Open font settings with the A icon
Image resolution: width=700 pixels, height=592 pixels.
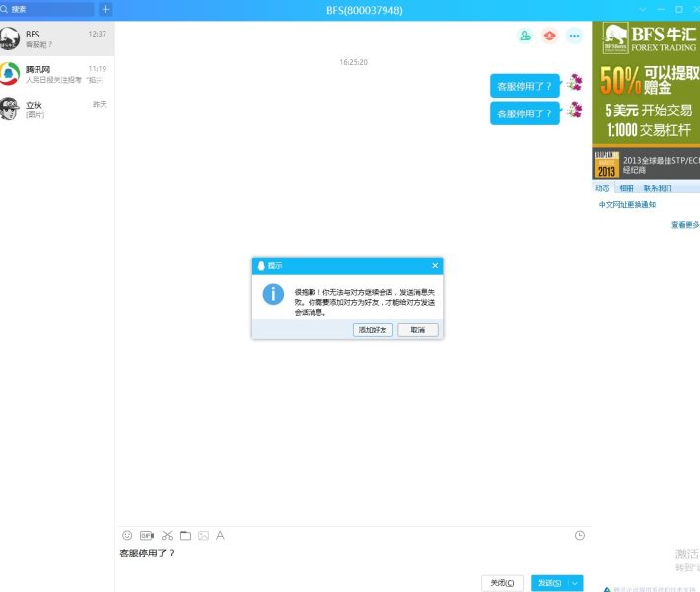pyautogui.click(x=221, y=535)
